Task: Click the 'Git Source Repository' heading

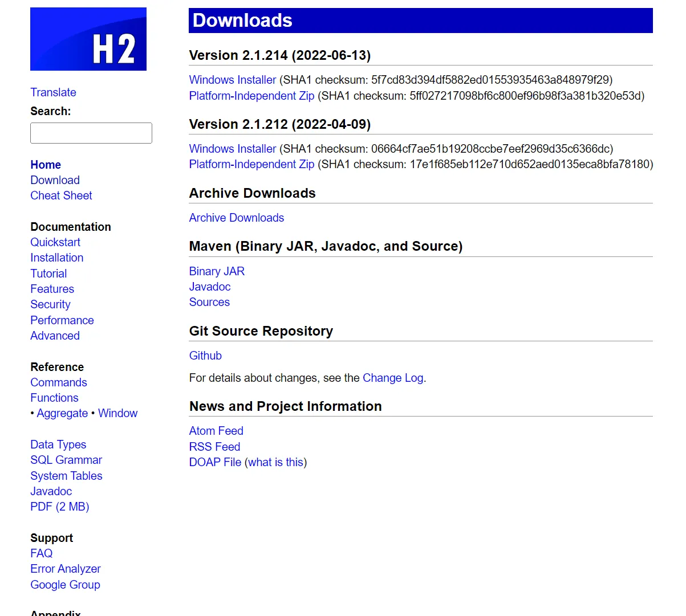Action: pyautogui.click(x=261, y=331)
